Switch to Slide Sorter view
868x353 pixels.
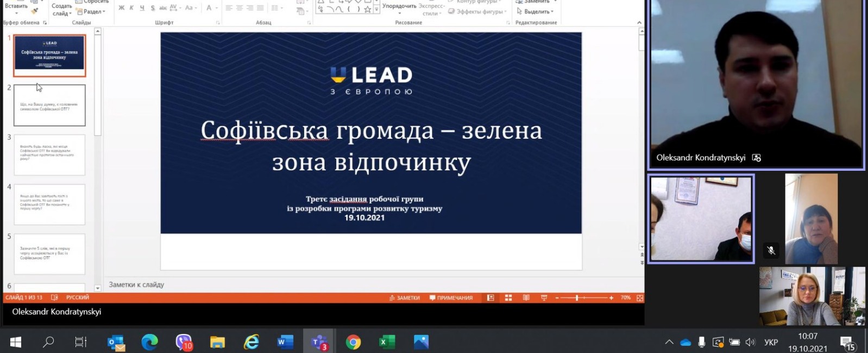pos(508,298)
